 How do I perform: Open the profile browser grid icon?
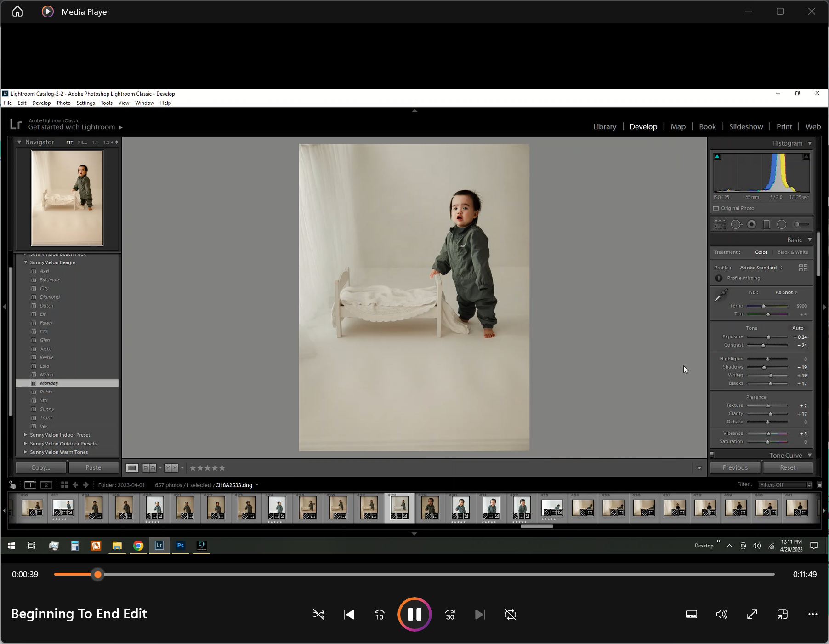(x=803, y=268)
